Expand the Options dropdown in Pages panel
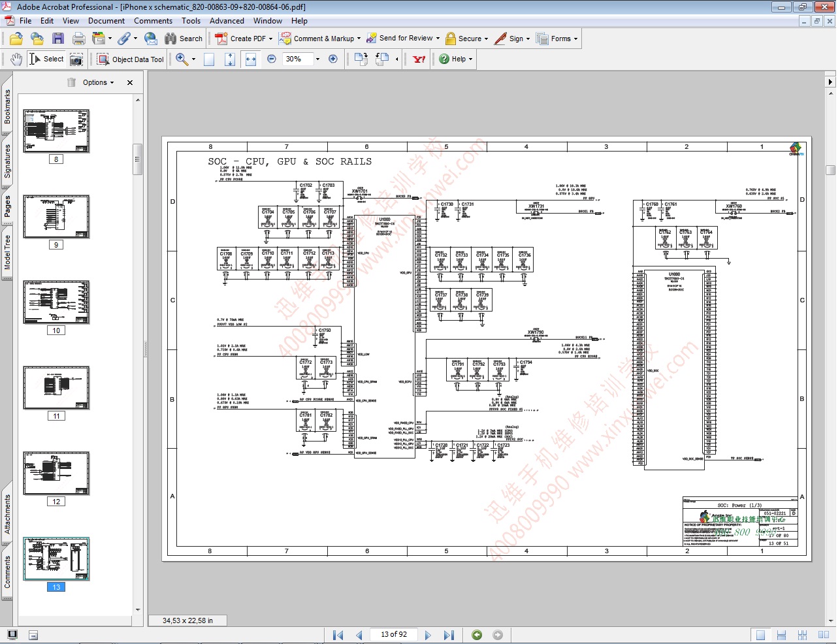Screen dimensions: 840x644 point(98,82)
